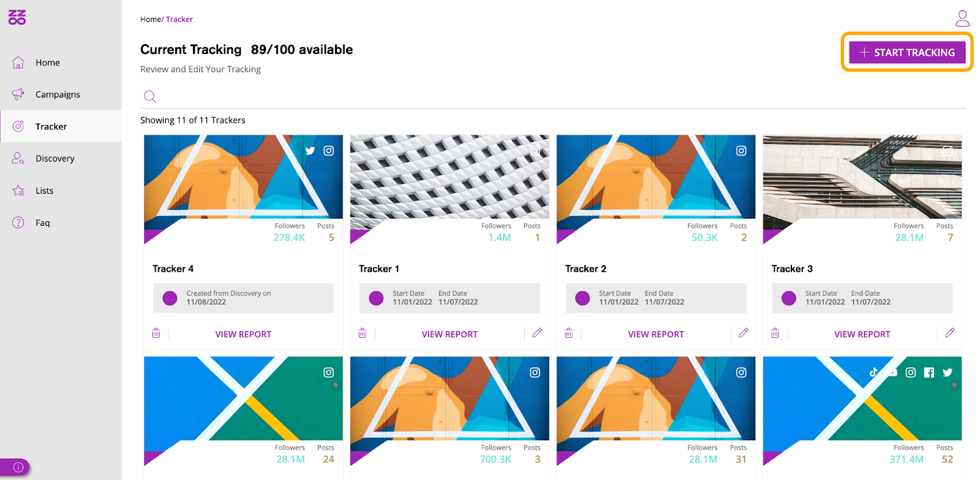Click the TikTok icon on last tracker card

tap(873, 372)
